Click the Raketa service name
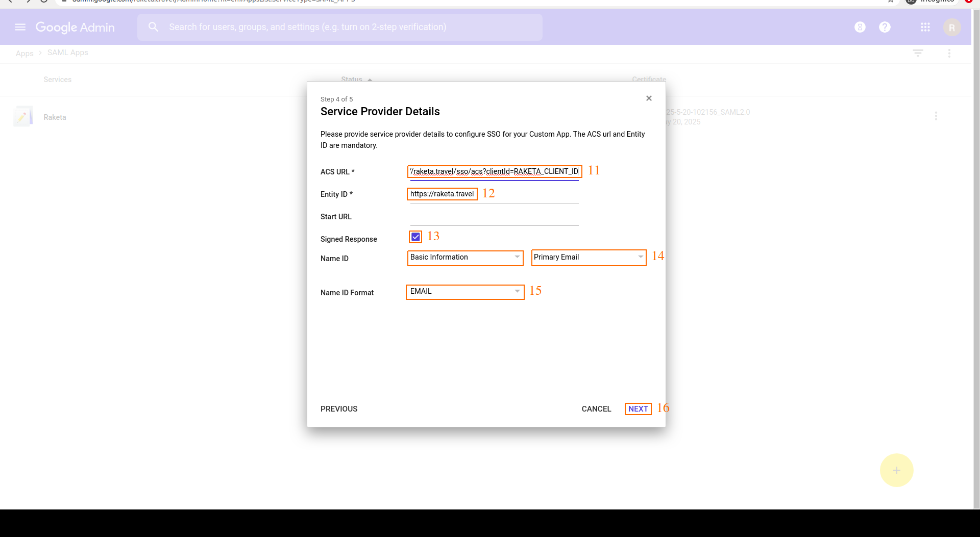This screenshot has height=537, width=980. [x=55, y=117]
